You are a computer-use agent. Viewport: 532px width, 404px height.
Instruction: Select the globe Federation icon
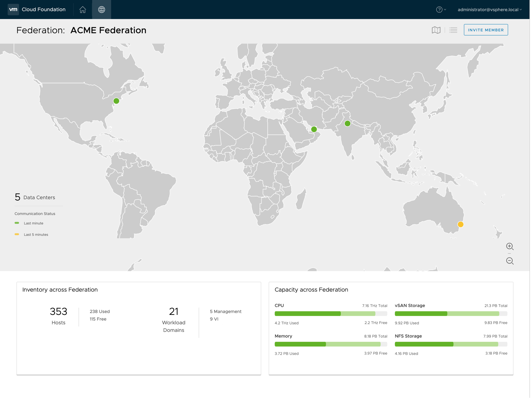[x=102, y=10]
